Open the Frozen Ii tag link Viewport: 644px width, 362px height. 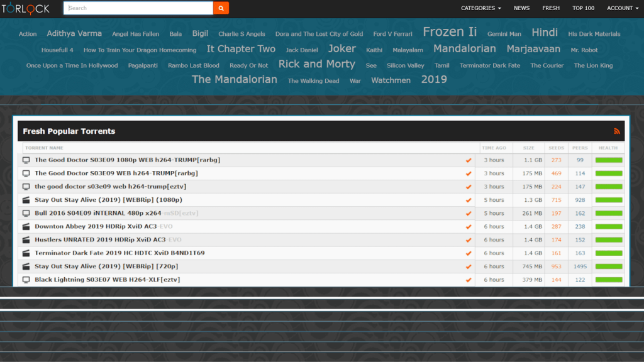point(450,32)
